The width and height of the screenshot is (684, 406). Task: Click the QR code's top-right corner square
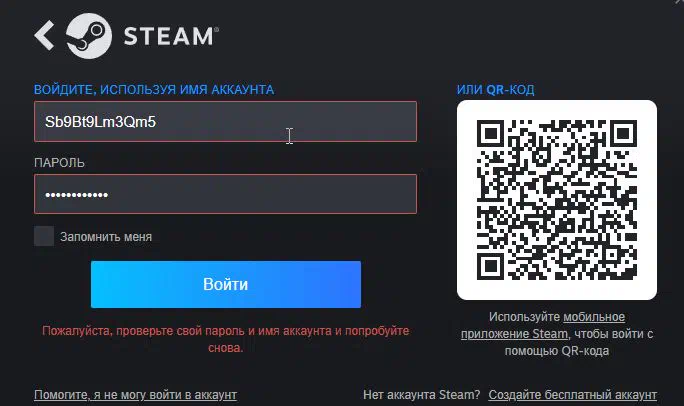tap(623, 133)
